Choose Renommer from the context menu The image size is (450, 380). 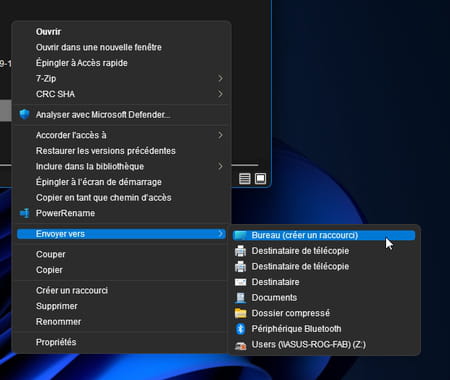pos(122,322)
